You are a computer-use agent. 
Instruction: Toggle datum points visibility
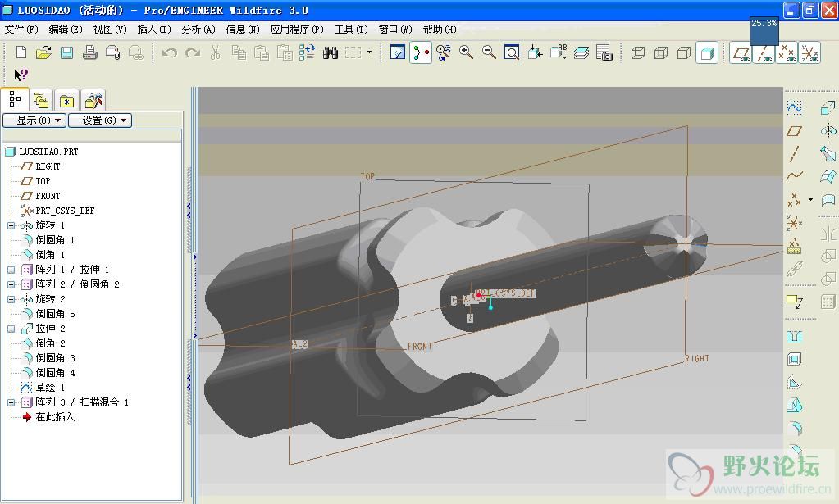click(x=787, y=53)
